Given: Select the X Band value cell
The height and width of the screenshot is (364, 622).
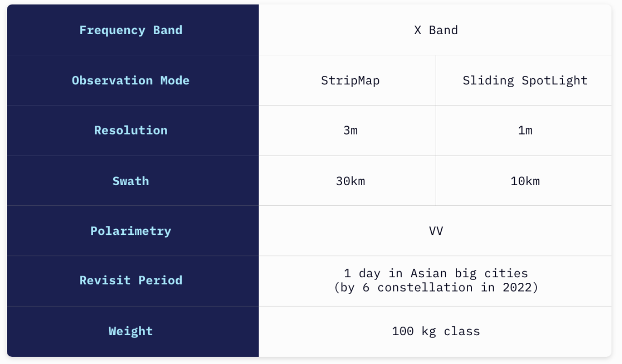Looking at the screenshot, I should pyautogui.click(x=435, y=30).
